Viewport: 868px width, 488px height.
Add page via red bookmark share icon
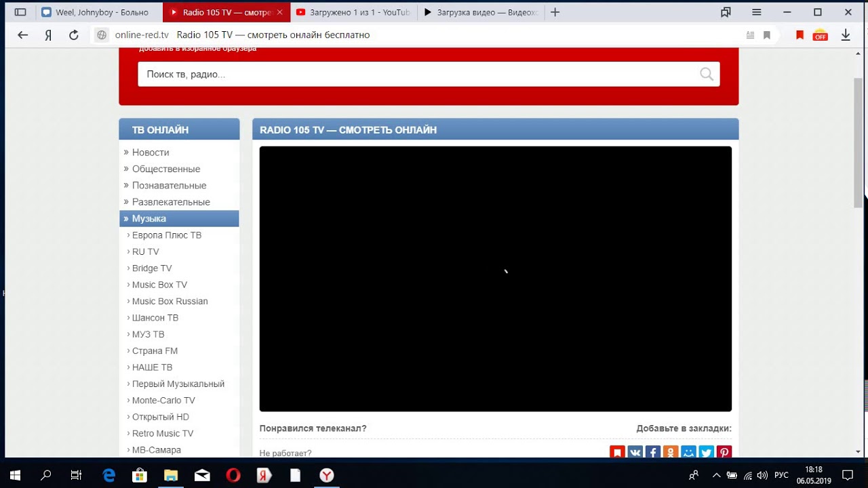click(x=617, y=452)
